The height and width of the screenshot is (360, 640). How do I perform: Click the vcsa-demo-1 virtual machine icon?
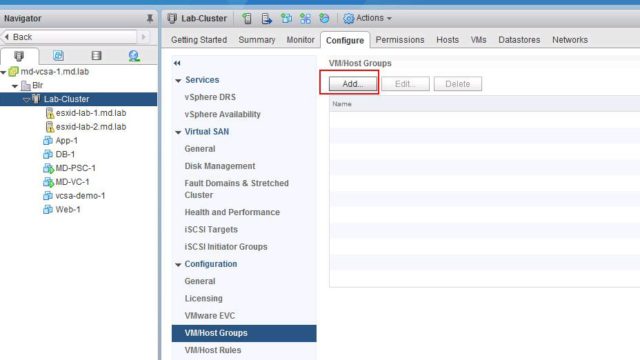click(x=48, y=196)
